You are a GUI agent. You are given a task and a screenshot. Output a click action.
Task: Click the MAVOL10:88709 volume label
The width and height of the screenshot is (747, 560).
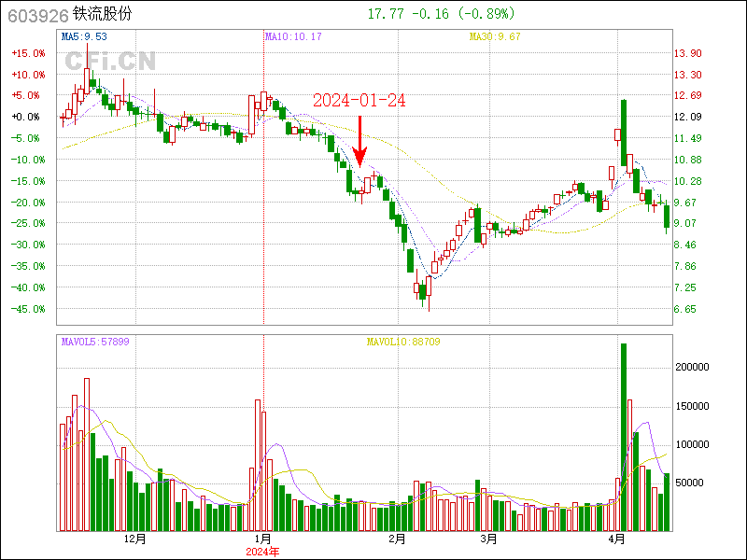tap(402, 343)
